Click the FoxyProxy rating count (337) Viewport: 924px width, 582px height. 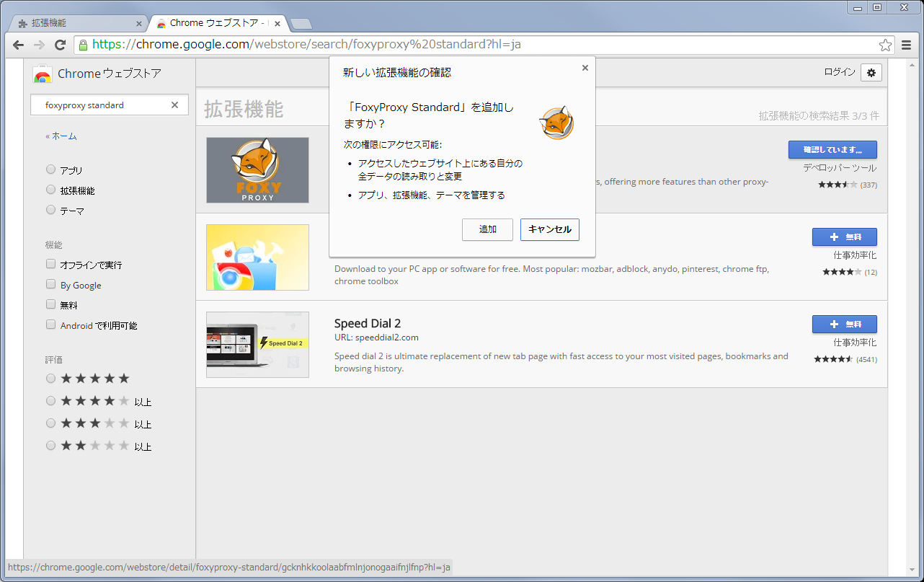(869, 185)
